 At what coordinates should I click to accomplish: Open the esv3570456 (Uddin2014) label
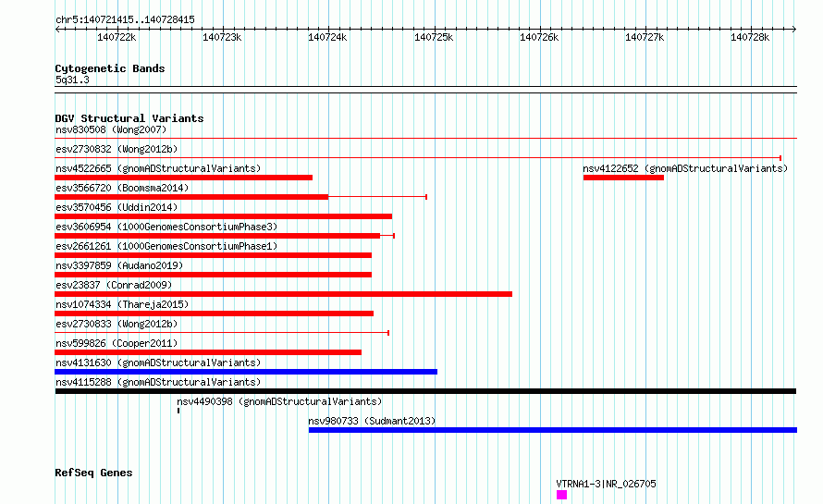117,207
